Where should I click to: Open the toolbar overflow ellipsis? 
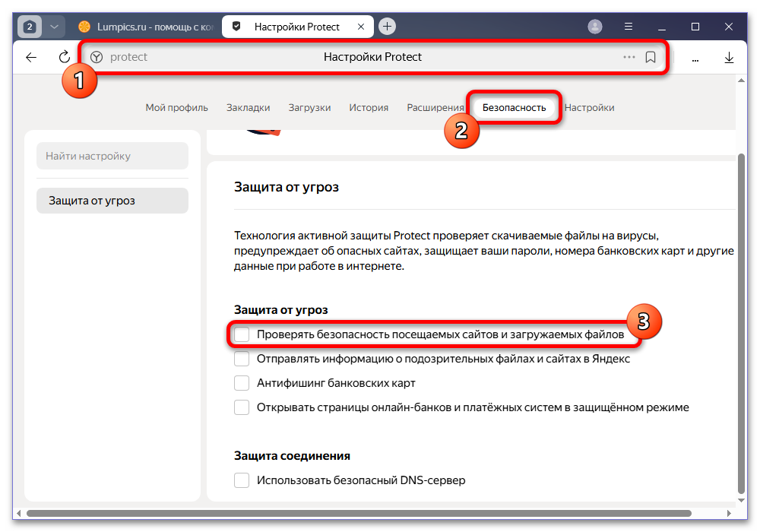(695, 59)
